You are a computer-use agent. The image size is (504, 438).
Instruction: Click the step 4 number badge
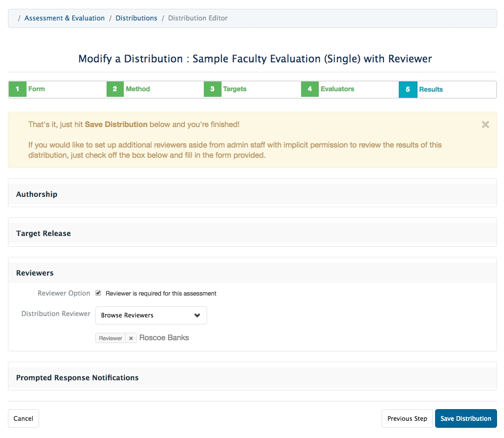[309, 89]
